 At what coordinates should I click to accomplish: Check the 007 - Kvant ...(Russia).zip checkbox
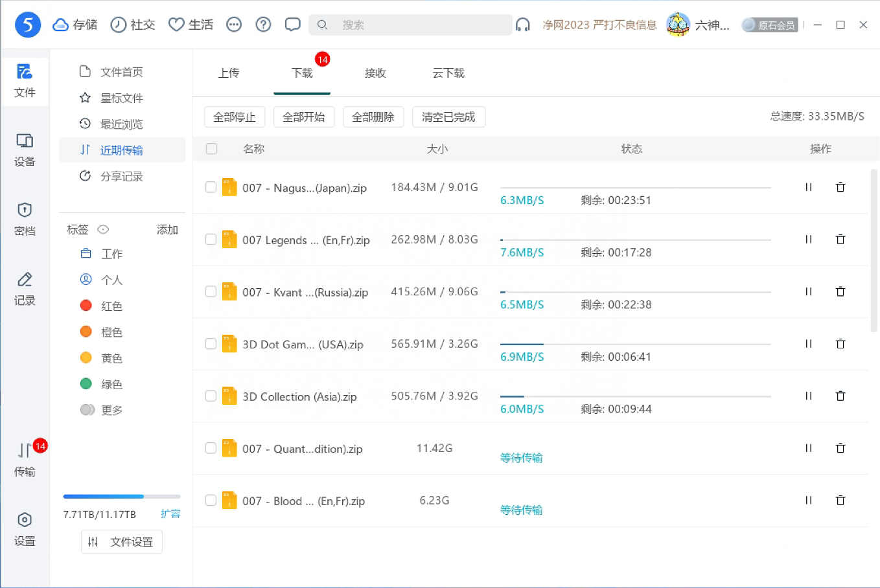pos(211,291)
